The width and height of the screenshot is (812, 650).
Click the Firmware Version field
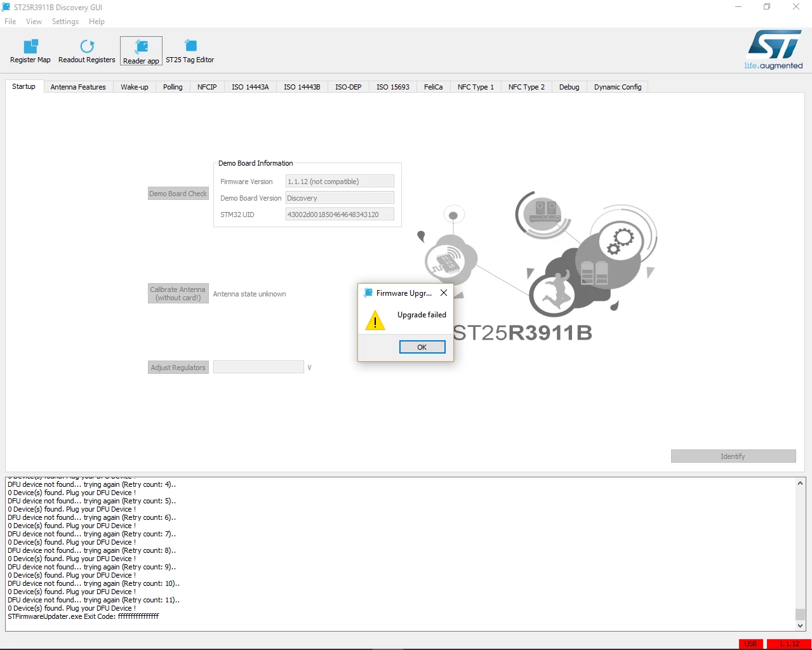click(340, 182)
